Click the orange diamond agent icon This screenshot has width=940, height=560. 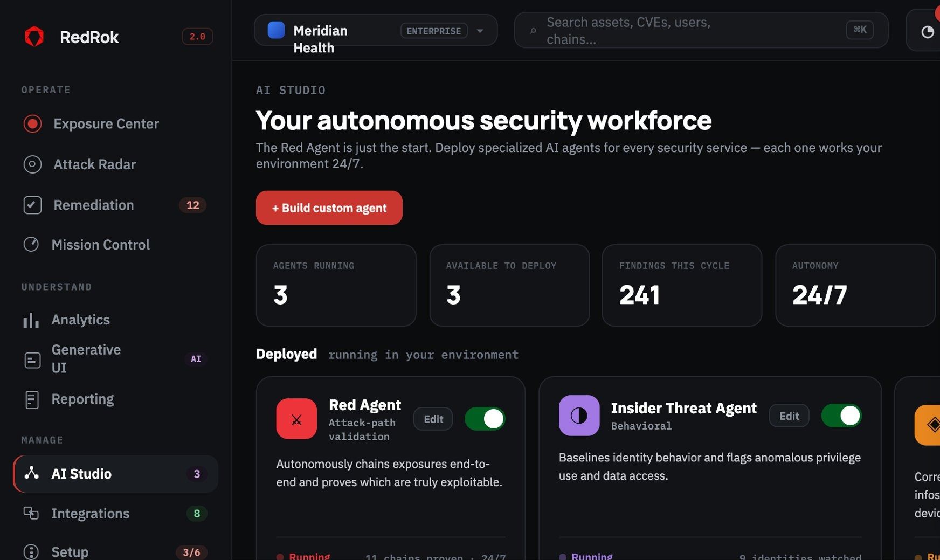coord(927,425)
